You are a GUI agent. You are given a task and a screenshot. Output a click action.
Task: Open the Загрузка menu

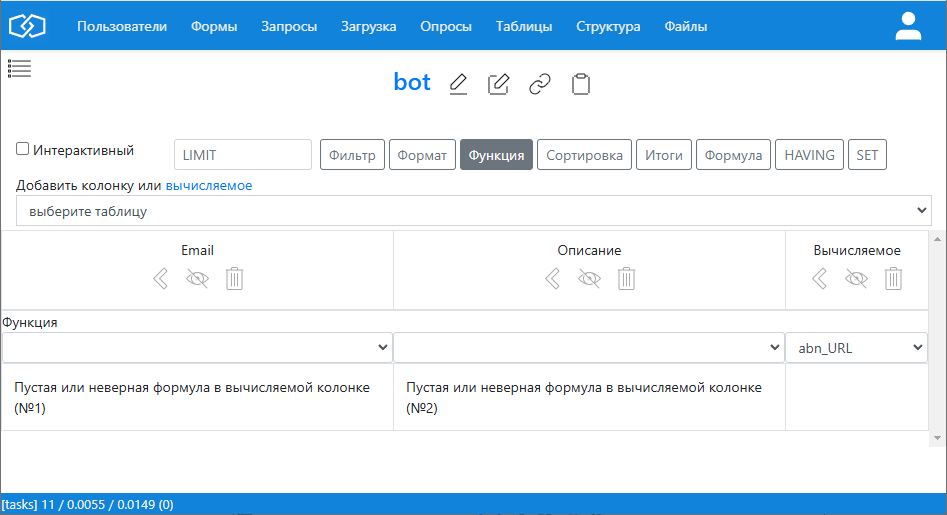point(368,27)
